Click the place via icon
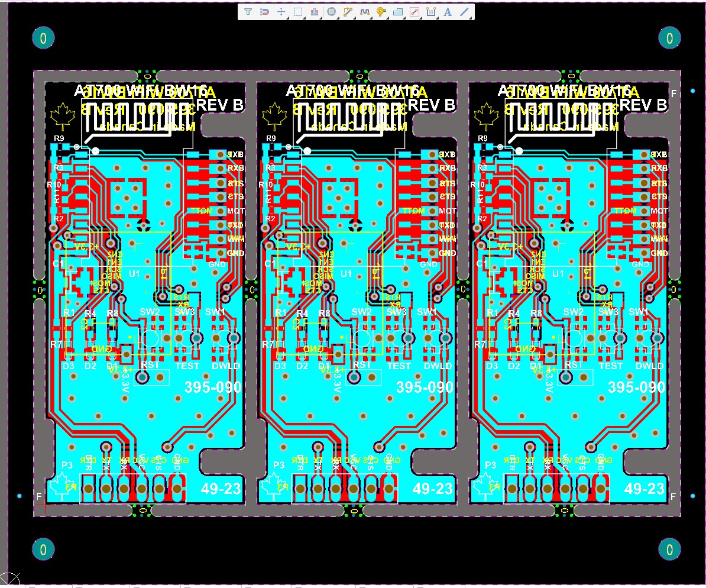Screen dimensions: 706x588 click(x=381, y=11)
